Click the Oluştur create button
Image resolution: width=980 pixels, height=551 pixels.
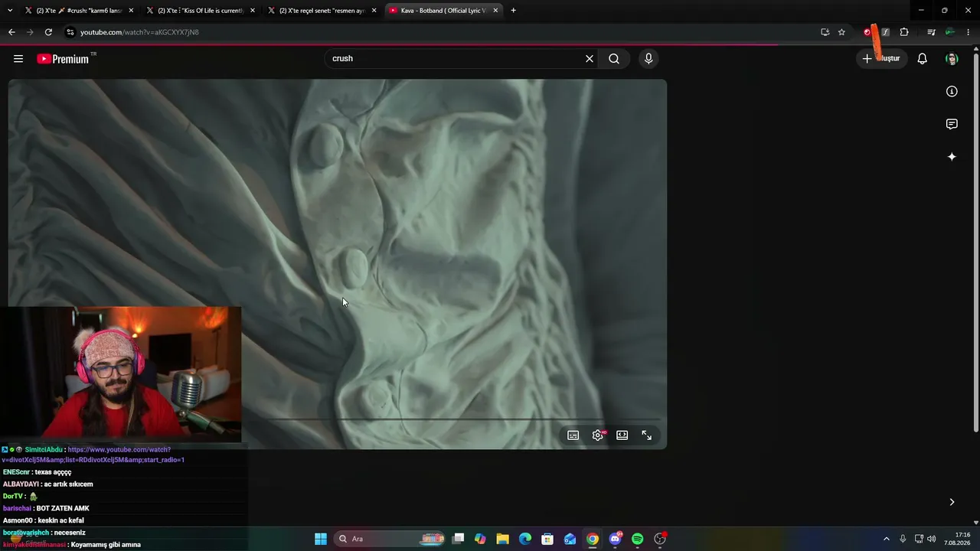coord(881,59)
